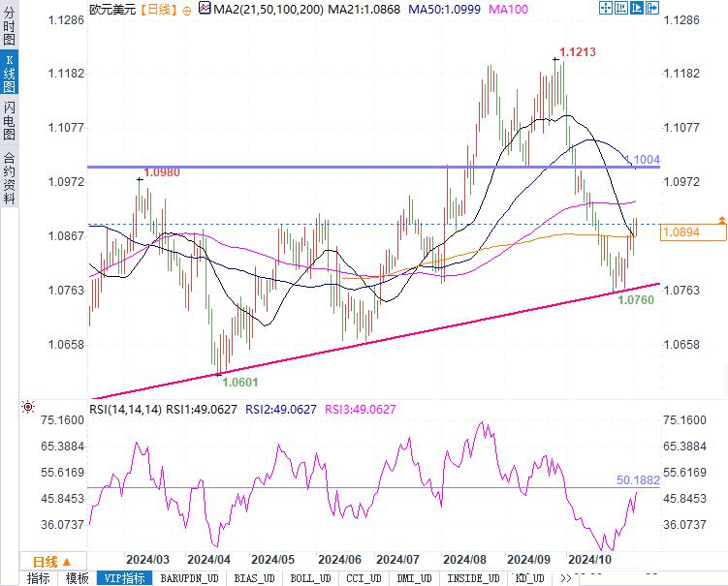Click the 2024/08 date axis label
The width and height of the screenshot is (728, 586).
coord(464,560)
